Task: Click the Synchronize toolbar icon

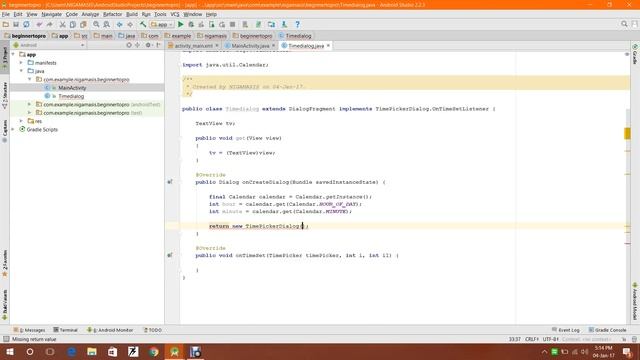Action: tap(26, 24)
